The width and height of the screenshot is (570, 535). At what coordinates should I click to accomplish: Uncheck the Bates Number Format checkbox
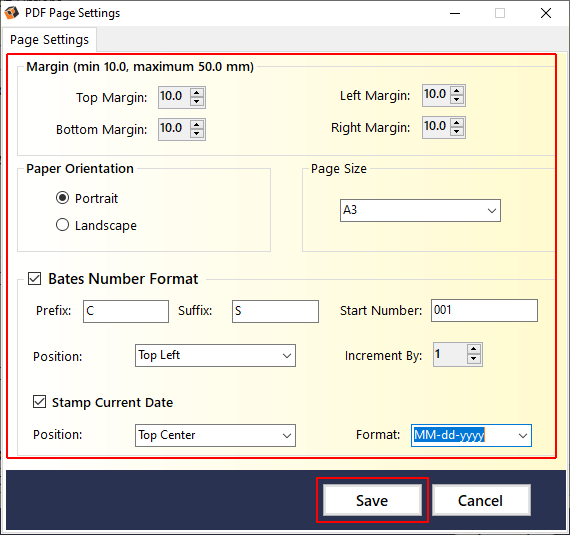click(x=35, y=279)
